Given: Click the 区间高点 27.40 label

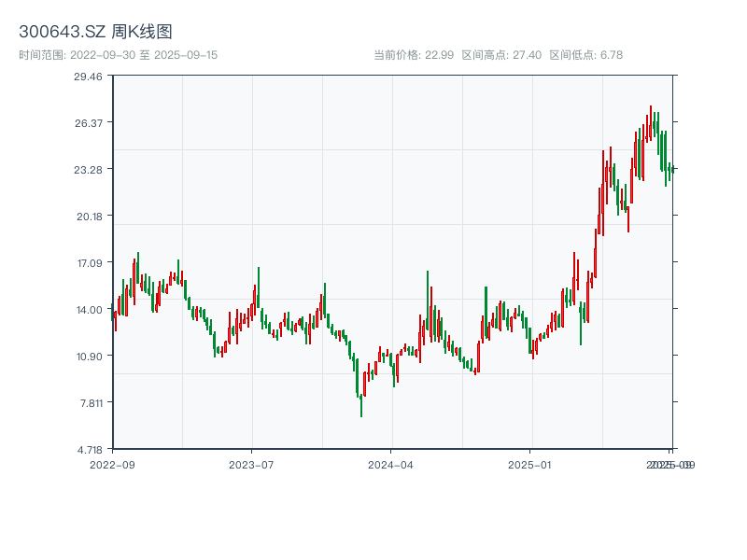Looking at the screenshot, I should tap(501, 55).
